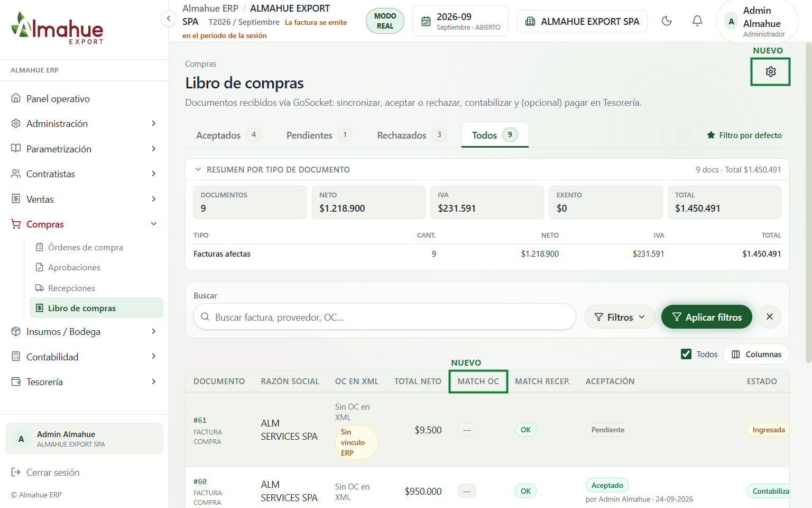Click the Almahue ERP breadcrumb
812x508 pixels.
coord(210,8)
